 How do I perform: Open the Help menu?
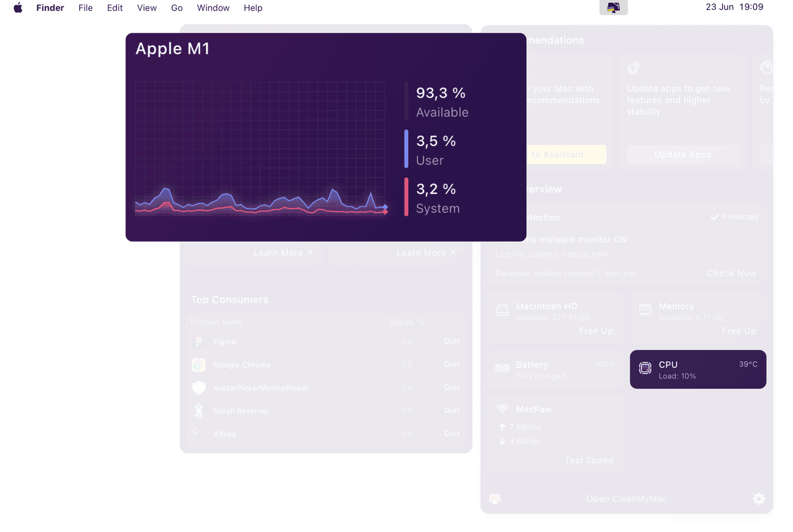click(x=253, y=8)
